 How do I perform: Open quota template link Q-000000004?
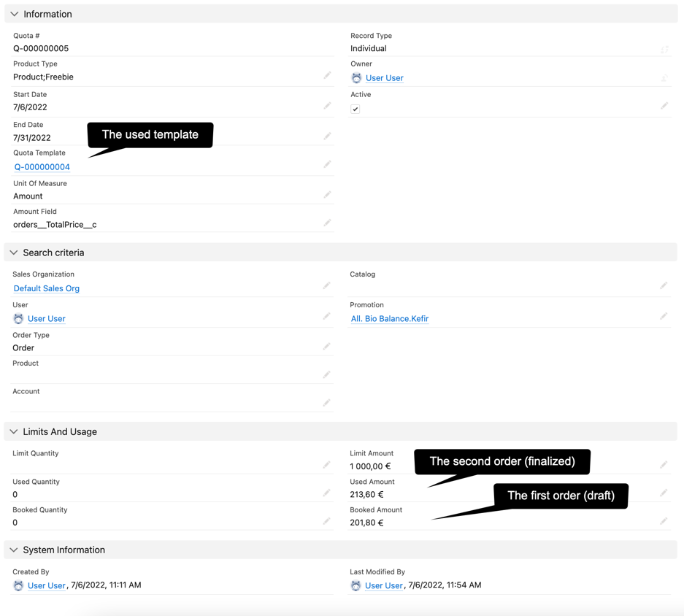(42, 167)
